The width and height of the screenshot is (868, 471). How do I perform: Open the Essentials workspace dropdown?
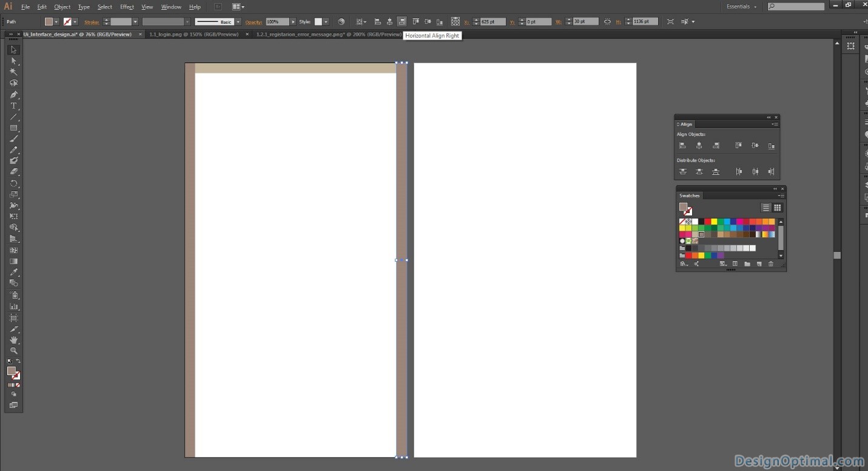[741, 7]
